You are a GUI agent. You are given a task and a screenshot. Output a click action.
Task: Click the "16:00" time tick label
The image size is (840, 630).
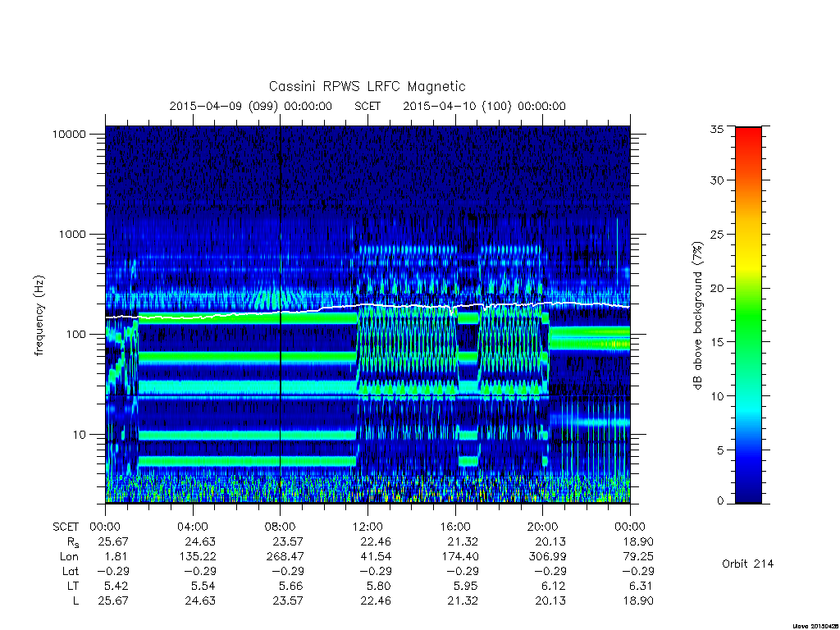pyautogui.click(x=454, y=527)
